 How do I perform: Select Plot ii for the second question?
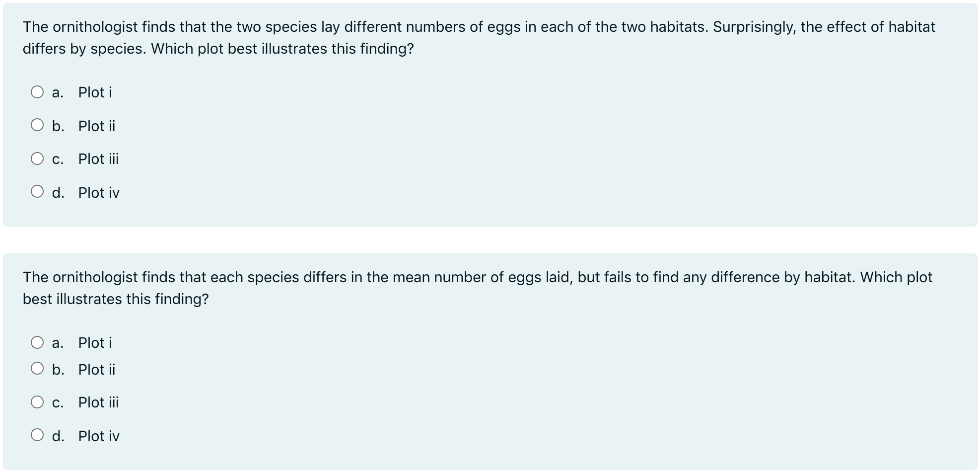coord(38,369)
